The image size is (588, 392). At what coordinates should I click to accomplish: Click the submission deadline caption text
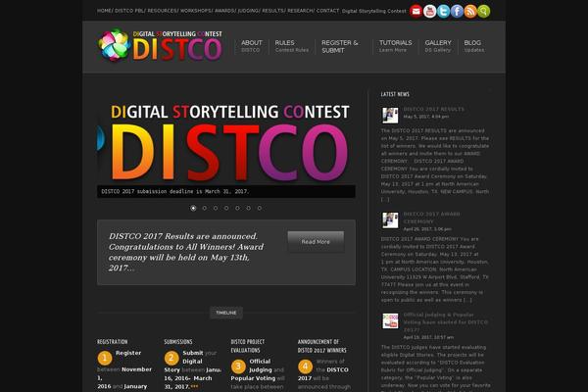tap(175, 191)
